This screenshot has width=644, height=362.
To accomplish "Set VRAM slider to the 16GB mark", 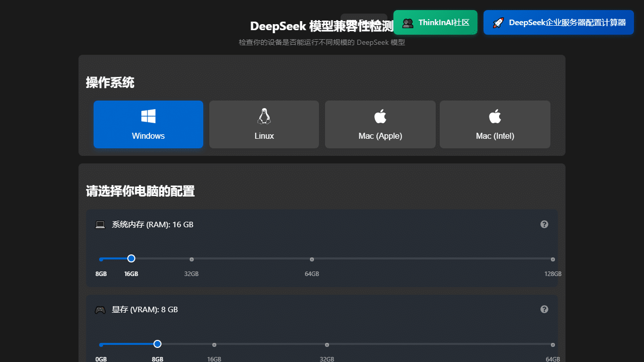I will [x=214, y=345].
